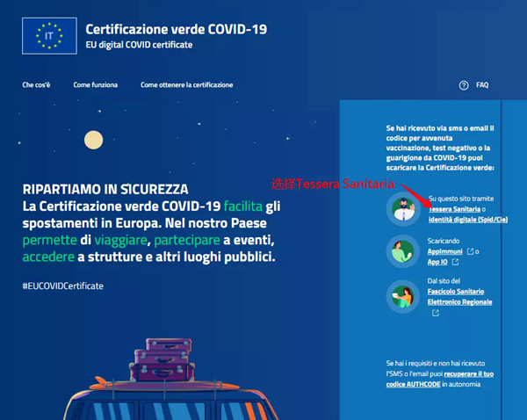Click the EU digital COVID certificate subtitle

139,45
